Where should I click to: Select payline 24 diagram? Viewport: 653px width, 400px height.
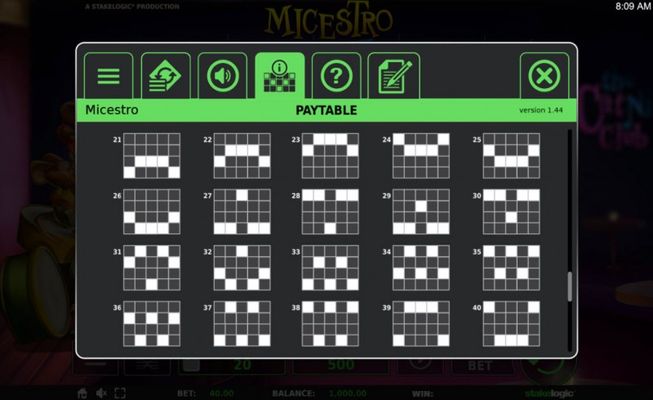(421, 156)
